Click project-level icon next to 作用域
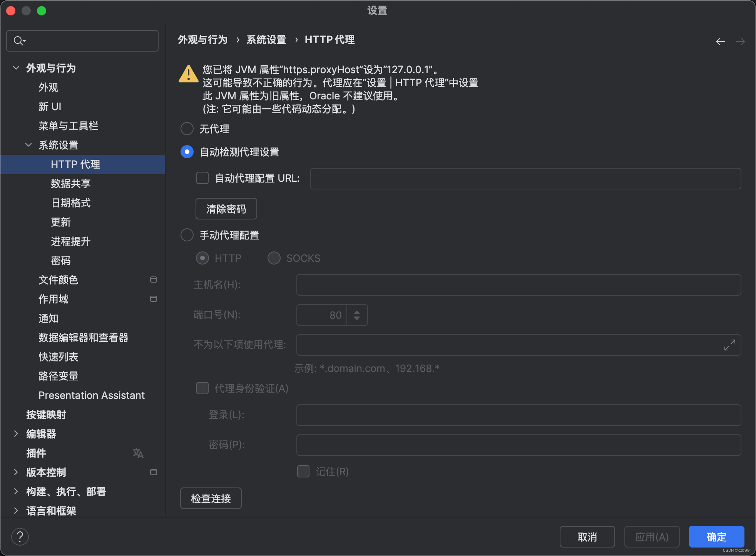Viewport: 756px width, 556px height. click(x=153, y=299)
